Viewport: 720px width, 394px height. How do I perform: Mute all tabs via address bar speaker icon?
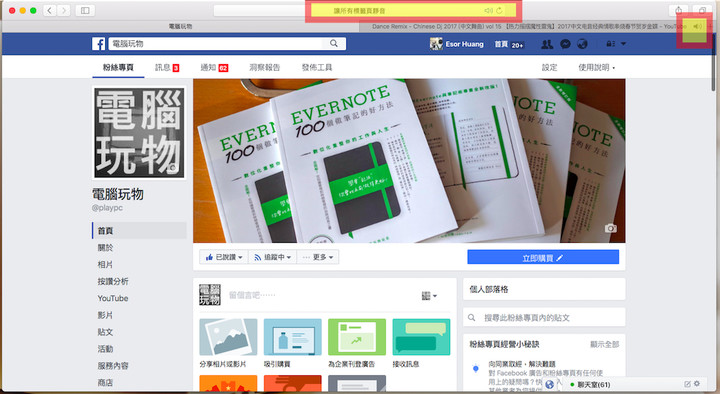[x=488, y=11]
